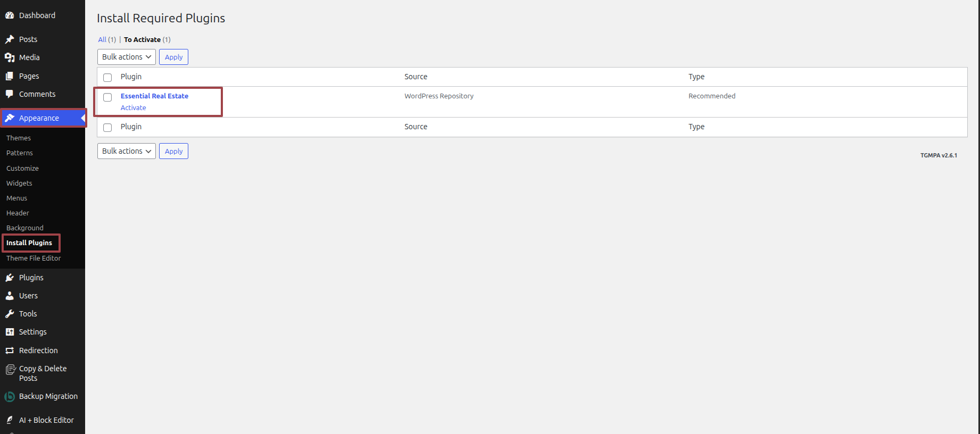The image size is (980, 434).
Task: Click the Redirection arrows icon
Action: 10,350
